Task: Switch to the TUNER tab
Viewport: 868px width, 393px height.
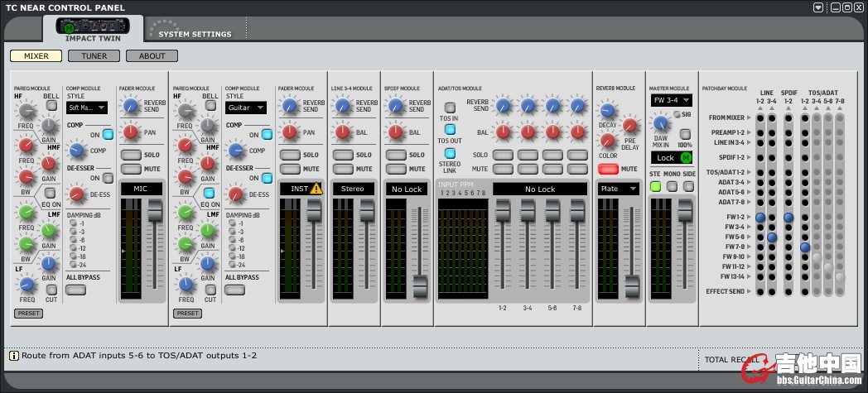Action: pyautogui.click(x=94, y=56)
